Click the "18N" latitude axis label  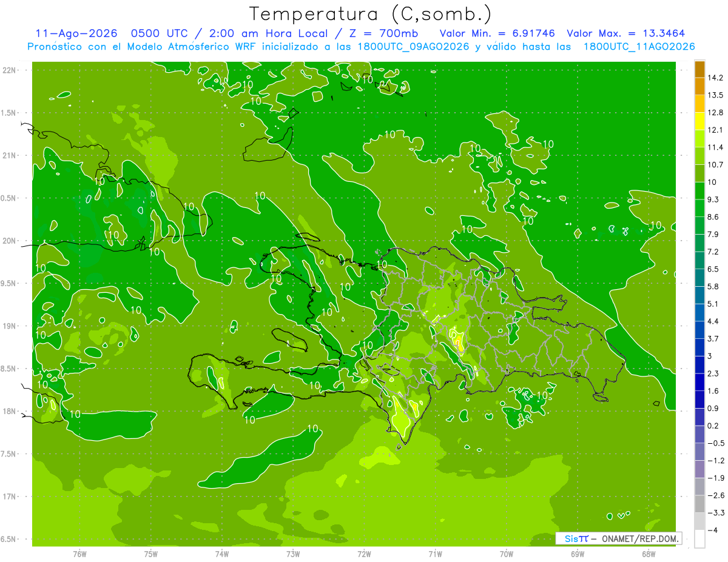pos(9,411)
